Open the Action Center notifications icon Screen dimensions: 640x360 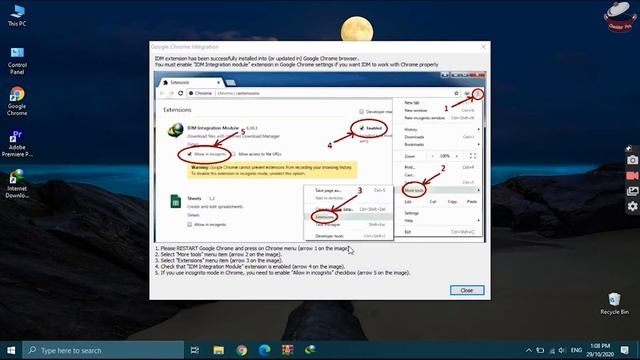pos(624,350)
